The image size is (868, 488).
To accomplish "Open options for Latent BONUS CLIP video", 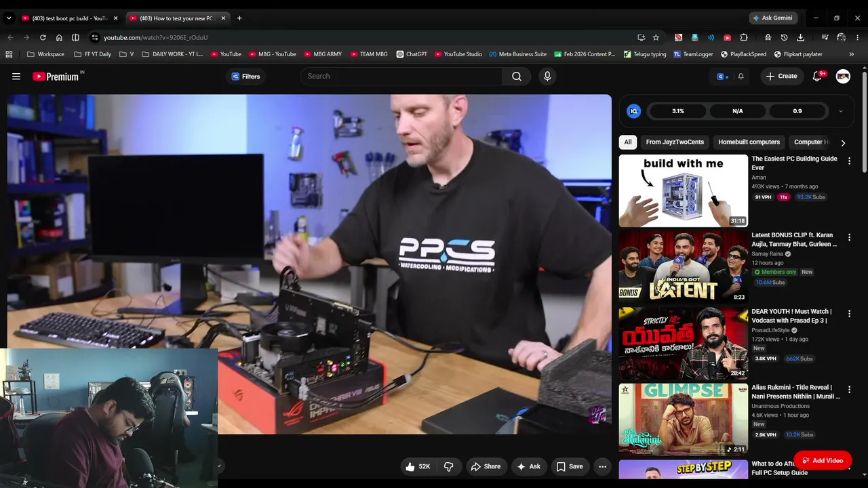I will [x=849, y=237].
